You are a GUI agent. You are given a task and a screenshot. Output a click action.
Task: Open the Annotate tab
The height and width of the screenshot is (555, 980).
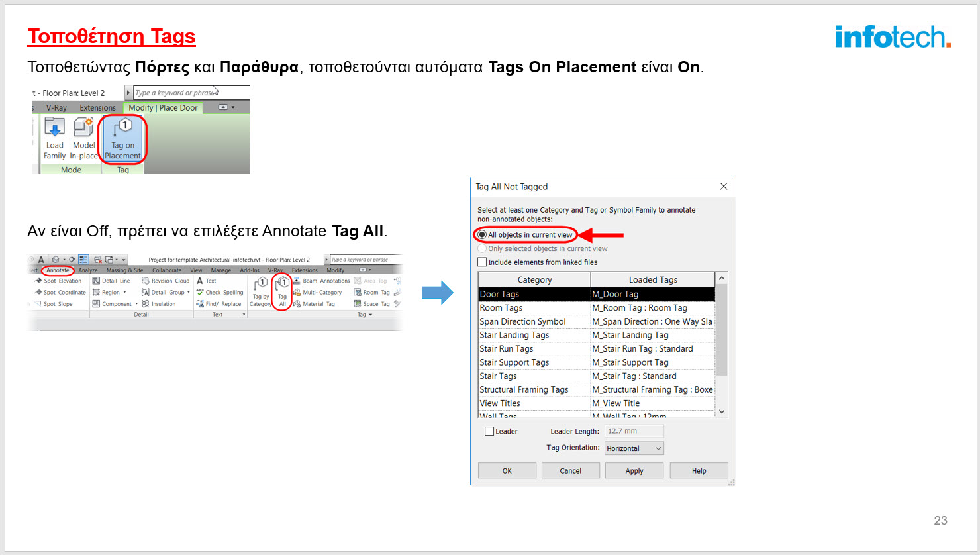58,270
